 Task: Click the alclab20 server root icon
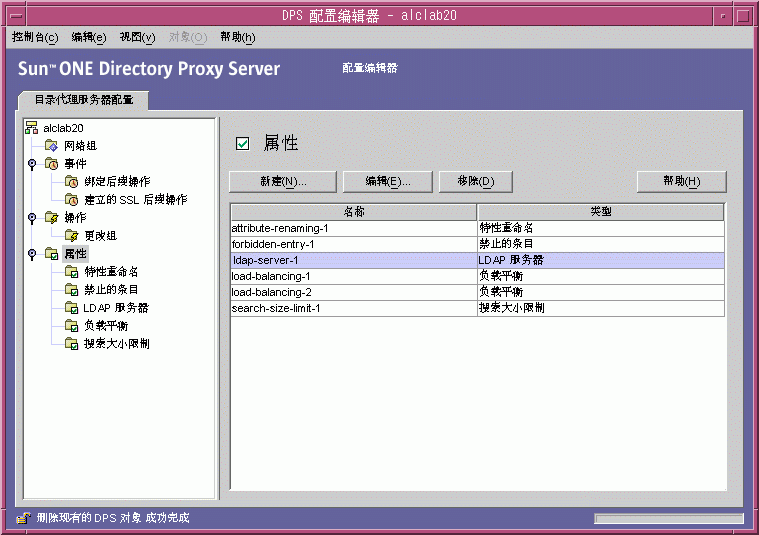pyautogui.click(x=31, y=128)
